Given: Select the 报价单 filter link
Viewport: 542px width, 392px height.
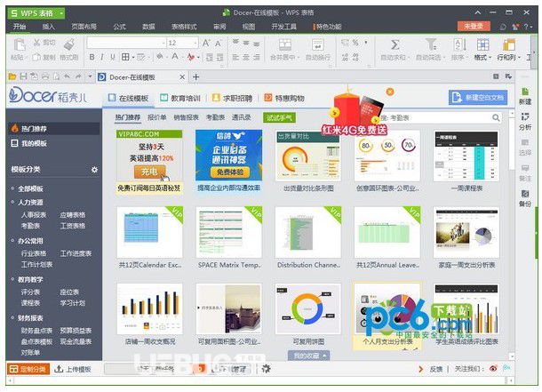Looking at the screenshot, I should coord(157,117).
